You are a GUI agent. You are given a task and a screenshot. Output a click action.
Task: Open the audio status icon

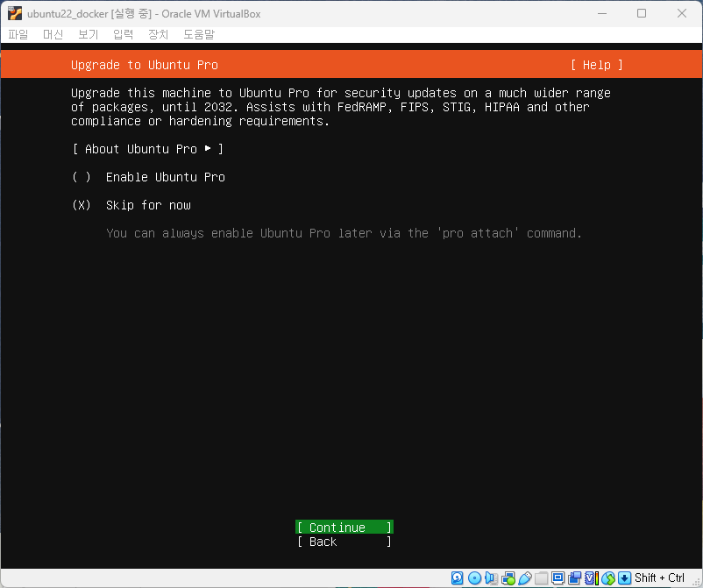click(492, 577)
